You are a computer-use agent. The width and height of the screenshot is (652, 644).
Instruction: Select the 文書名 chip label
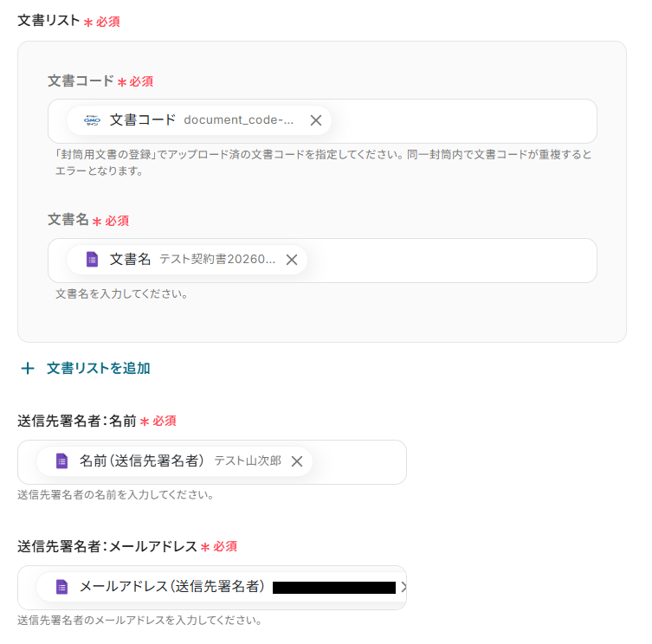pyautogui.click(x=130, y=260)
